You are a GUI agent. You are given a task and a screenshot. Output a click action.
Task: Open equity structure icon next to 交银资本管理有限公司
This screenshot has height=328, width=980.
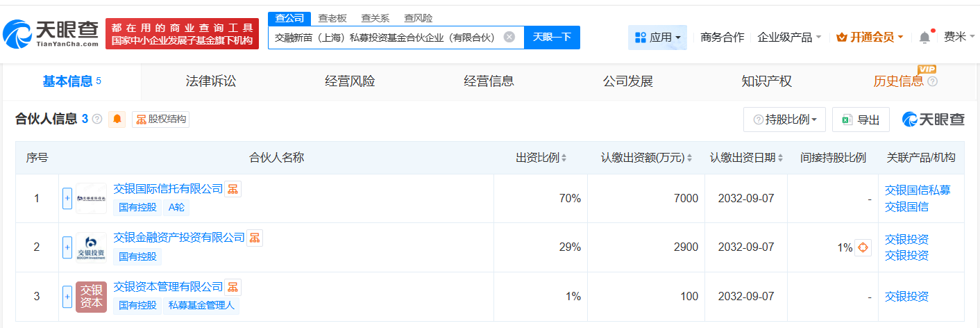pos(233,287)
